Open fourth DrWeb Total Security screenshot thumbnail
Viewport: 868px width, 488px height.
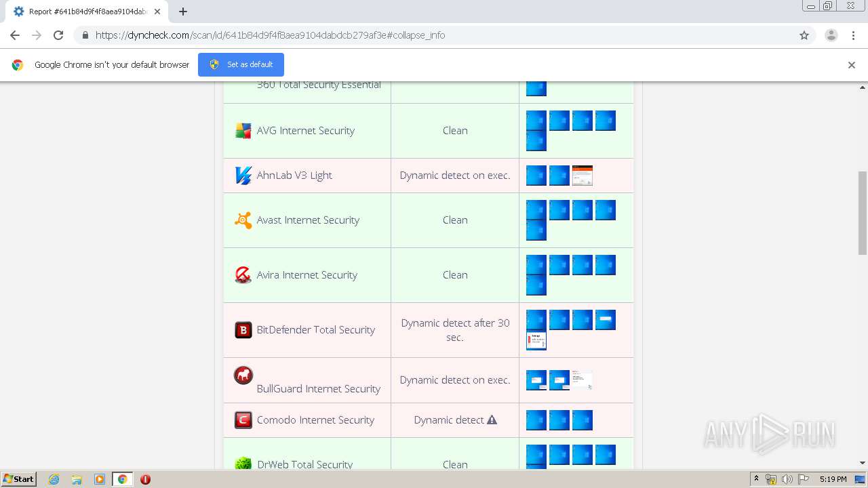coord(606,455)
